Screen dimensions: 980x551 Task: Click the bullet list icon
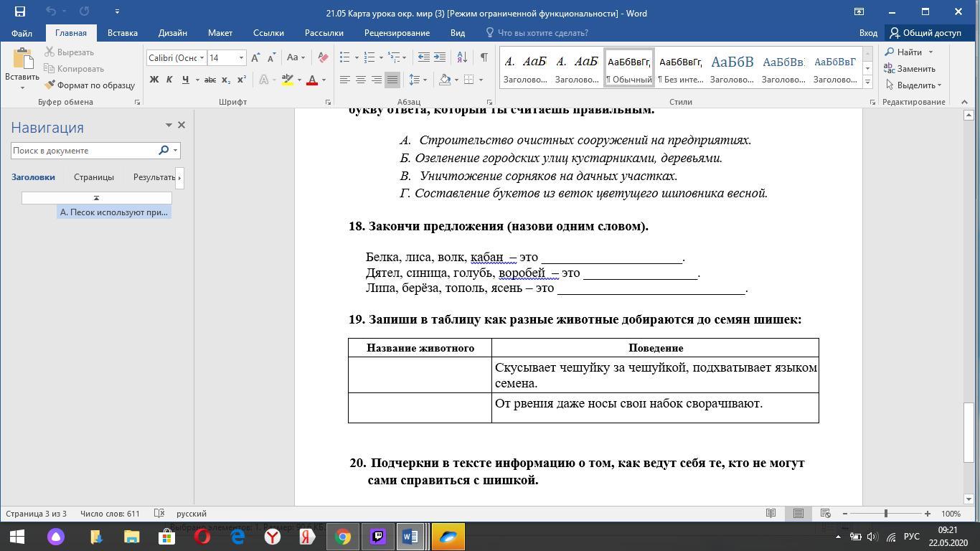[x=344, y=57]
